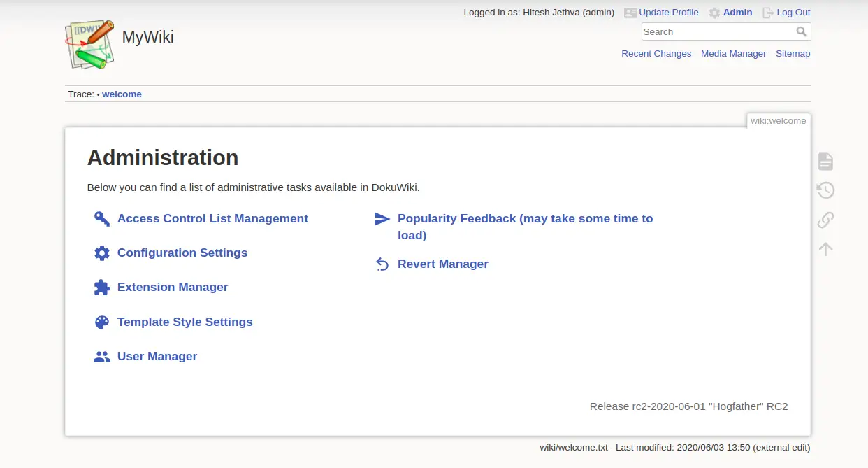
Task: Click the Revert Manager undo icon
Action: 382,264
